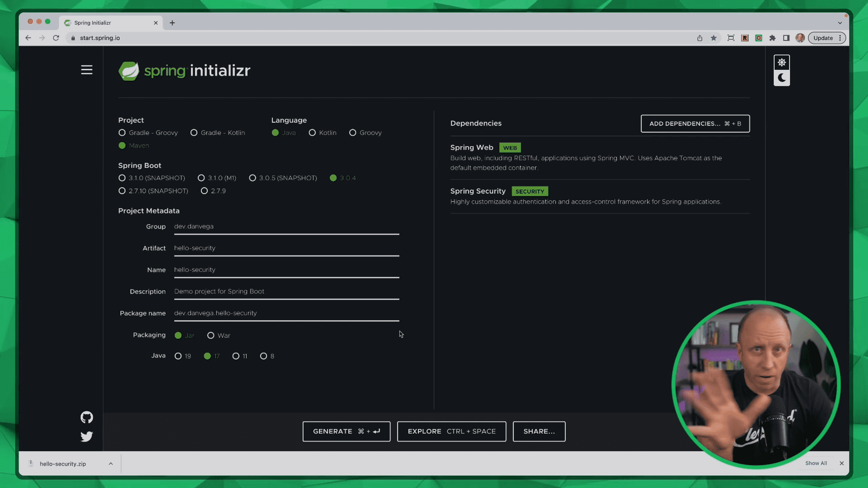Switch to dark theme moon icon
Viewport: 868px width, 488px height.
click(x=782, y=78)
